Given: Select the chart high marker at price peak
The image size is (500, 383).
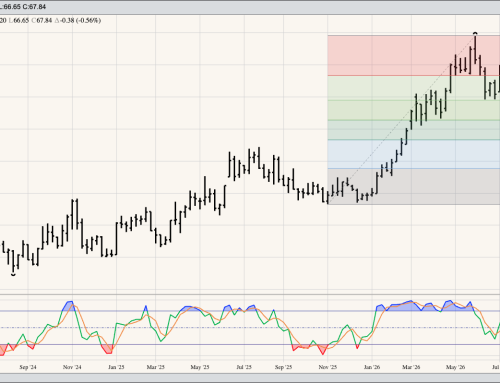Looking at the screenshot, I should 475,33.
